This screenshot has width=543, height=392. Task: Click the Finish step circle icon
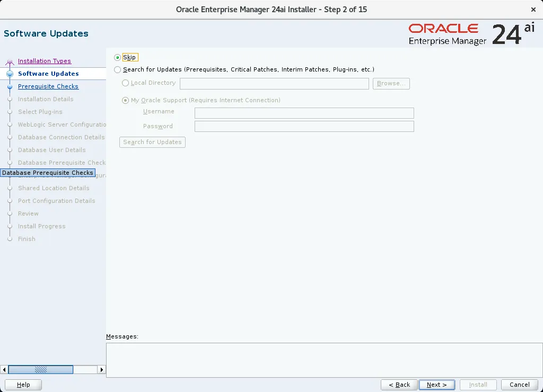[x=10, y=239]
